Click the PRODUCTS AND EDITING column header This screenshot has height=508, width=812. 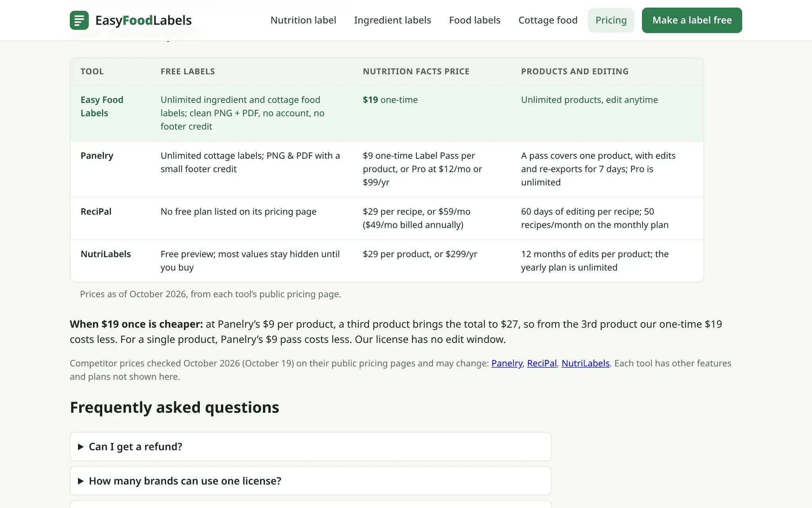(575, 71)
